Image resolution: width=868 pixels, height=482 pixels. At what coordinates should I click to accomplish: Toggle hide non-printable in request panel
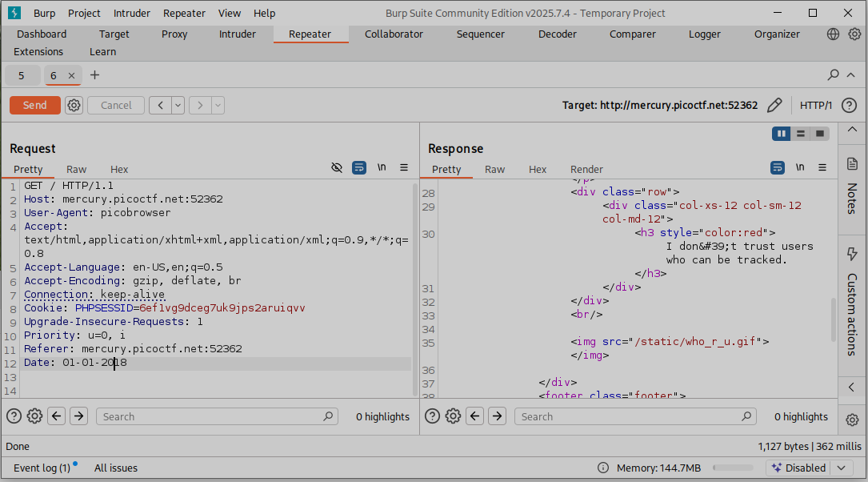pyautogui.click(x=337, y=167)
